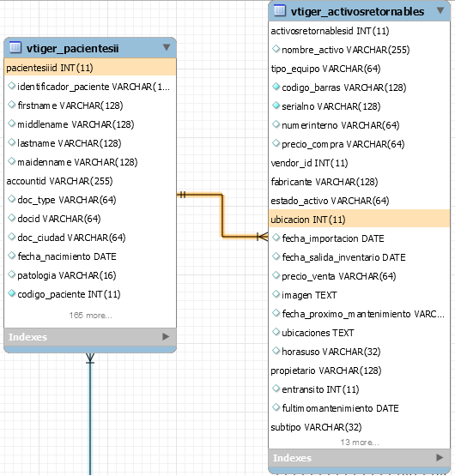Expand Indexes section of vtiger_activosretornables
This screenshot has height=476, width=455.
pos(440,457)
